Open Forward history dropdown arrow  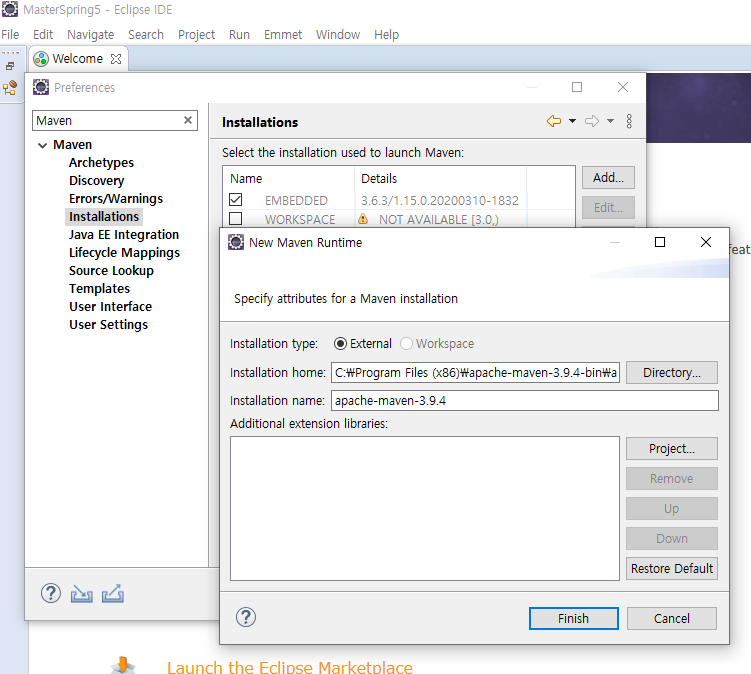[610, 121]
